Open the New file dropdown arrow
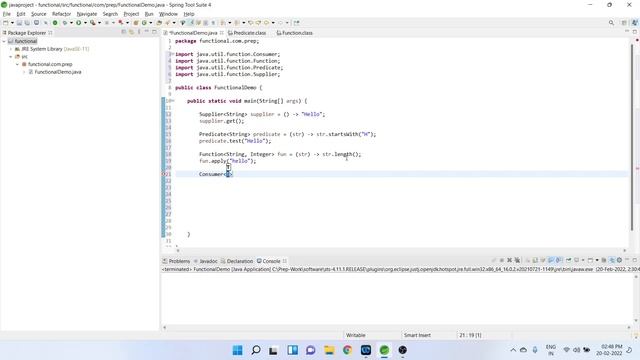The height and width of the screenshot is (360, 640). point(12,22)
